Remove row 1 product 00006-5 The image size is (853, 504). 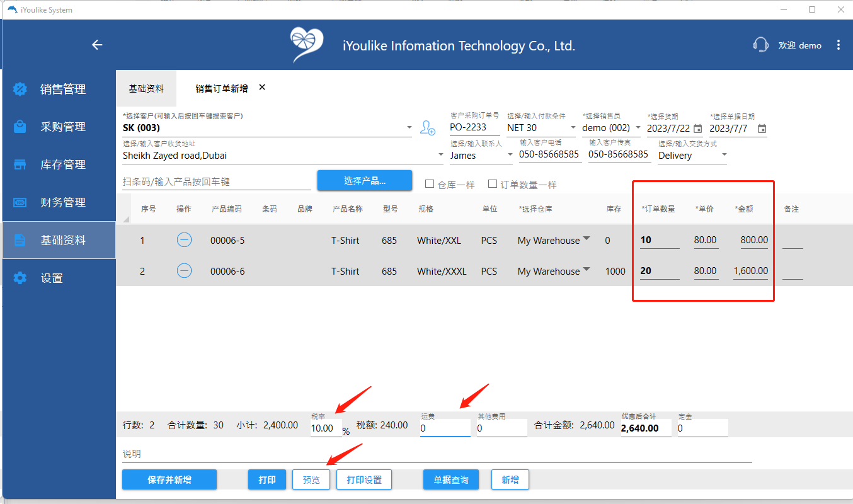click(184, 239)
